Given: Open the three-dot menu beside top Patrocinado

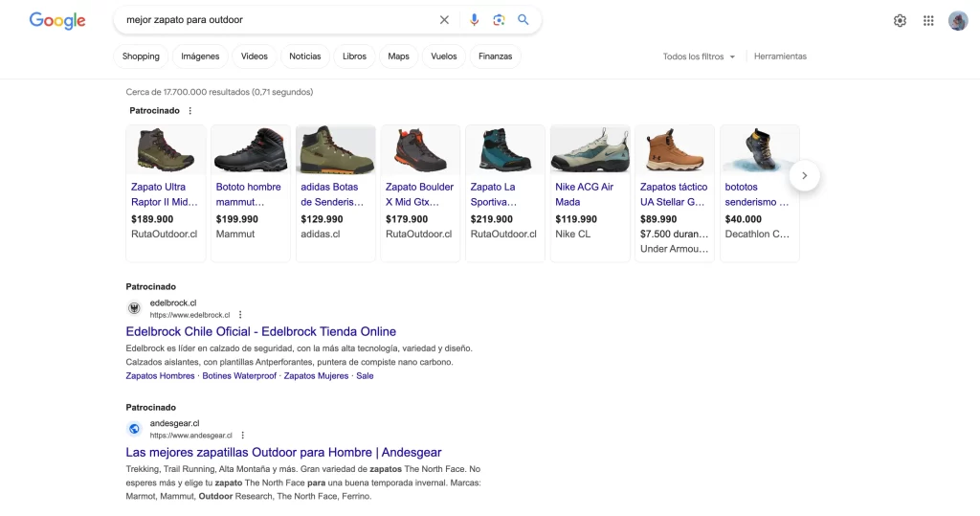Looking at the screenshot, I should pos(190,111).
